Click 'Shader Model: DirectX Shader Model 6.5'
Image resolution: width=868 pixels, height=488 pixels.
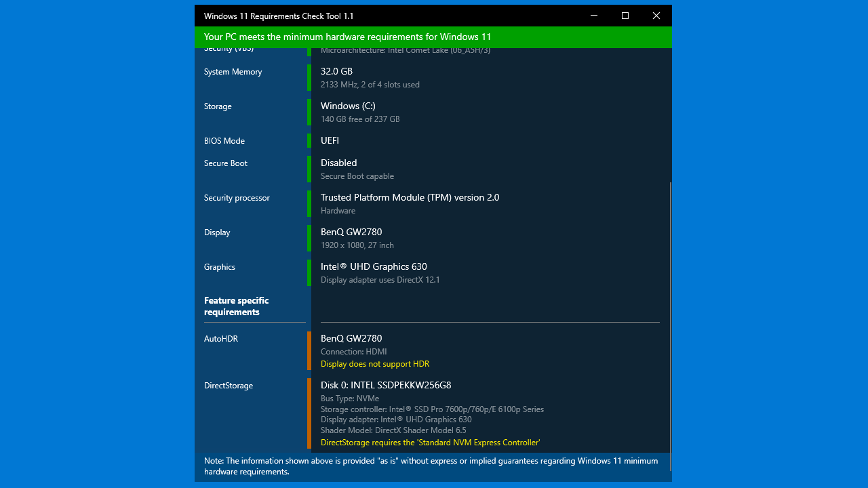393,430
